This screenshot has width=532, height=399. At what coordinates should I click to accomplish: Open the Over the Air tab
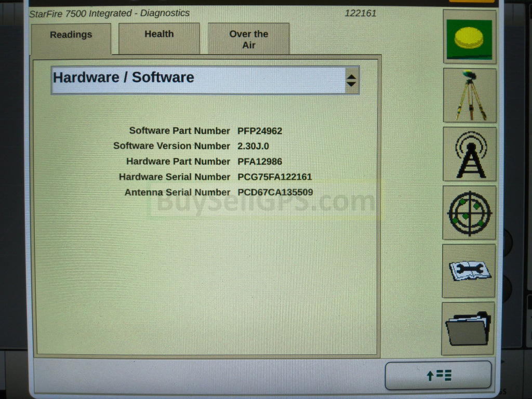pos(248,39)
